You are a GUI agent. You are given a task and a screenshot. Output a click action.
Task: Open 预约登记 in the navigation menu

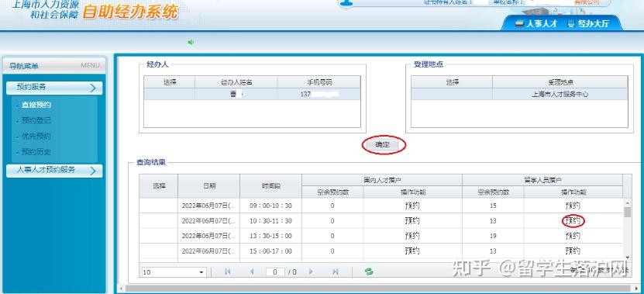[36, 120]
